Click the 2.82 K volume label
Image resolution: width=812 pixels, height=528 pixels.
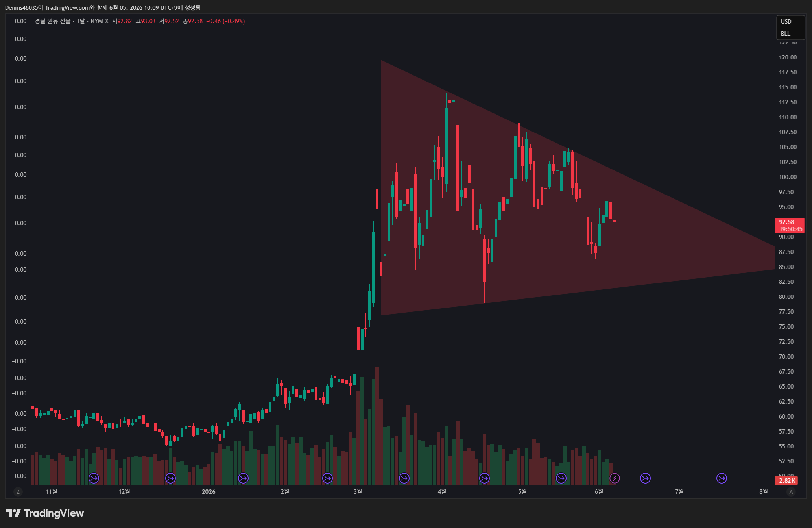(x=787, y=480)
